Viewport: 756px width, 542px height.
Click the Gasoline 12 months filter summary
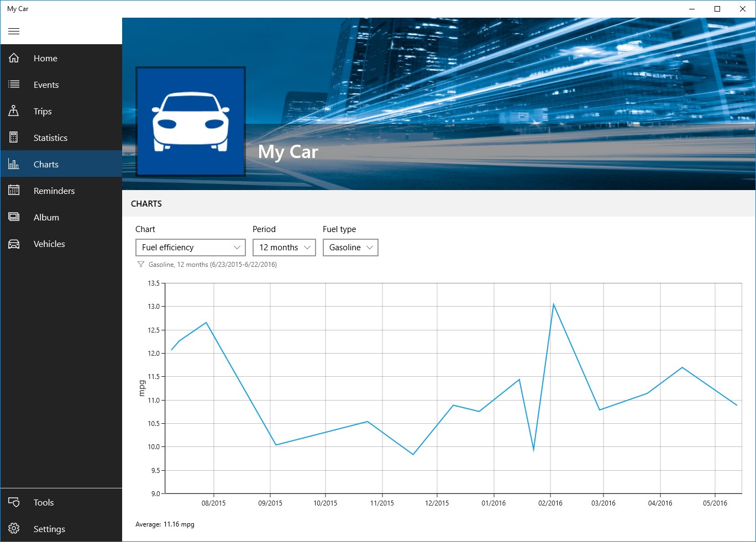click(212, 265)
